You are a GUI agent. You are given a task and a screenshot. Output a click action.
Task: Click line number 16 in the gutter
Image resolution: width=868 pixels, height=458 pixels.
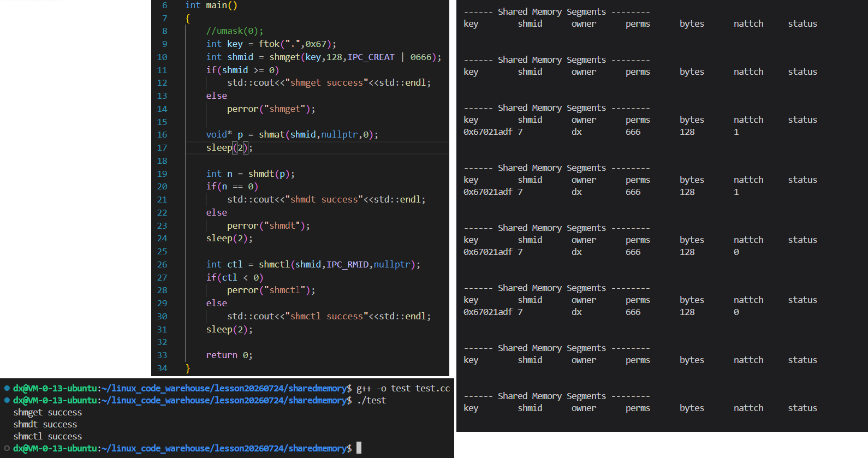[x=162, y=135]
